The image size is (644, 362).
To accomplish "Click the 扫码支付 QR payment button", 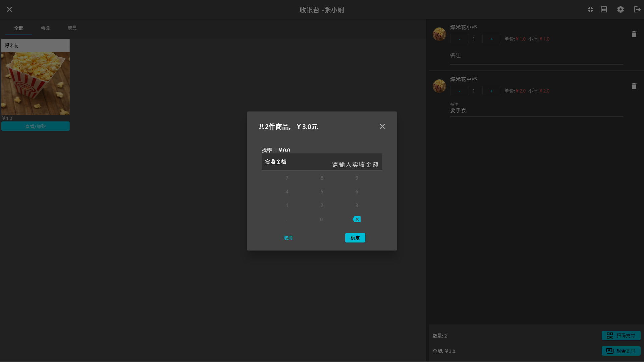I will coord(621,336).
